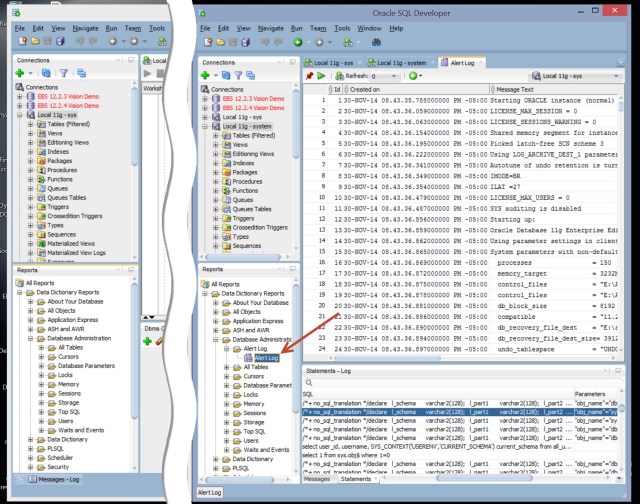The width and height of the screenshot is (640, 504).
Task: Click Save All icon in the left window toolbar
Action: 60,41
